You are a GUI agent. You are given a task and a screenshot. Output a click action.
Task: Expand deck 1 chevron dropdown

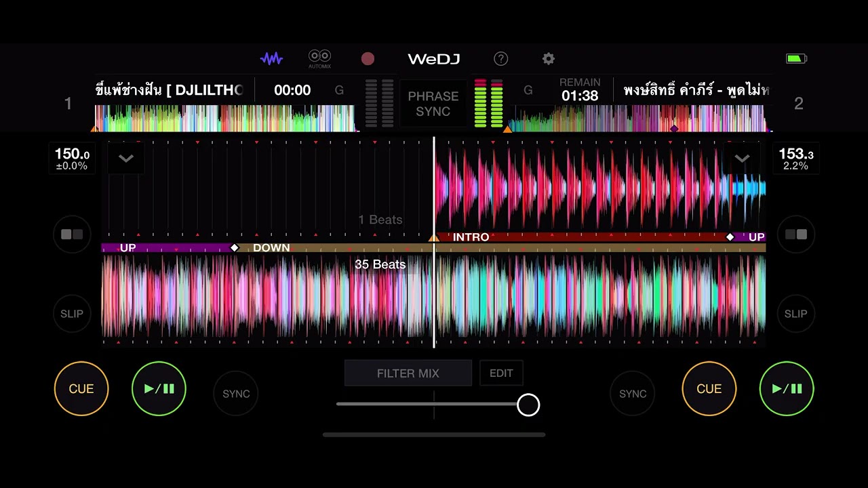[x=126, y=159]
